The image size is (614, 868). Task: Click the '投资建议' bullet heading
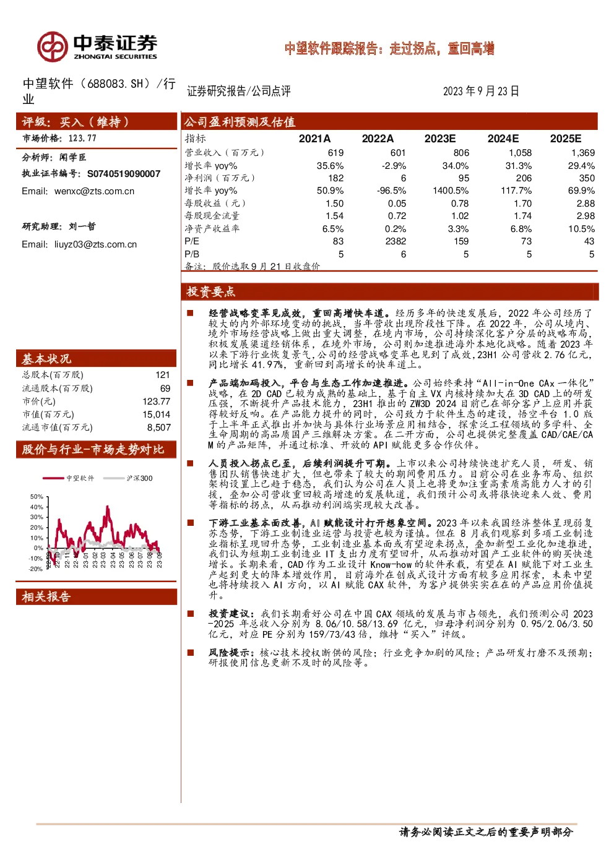pos(228,614)
